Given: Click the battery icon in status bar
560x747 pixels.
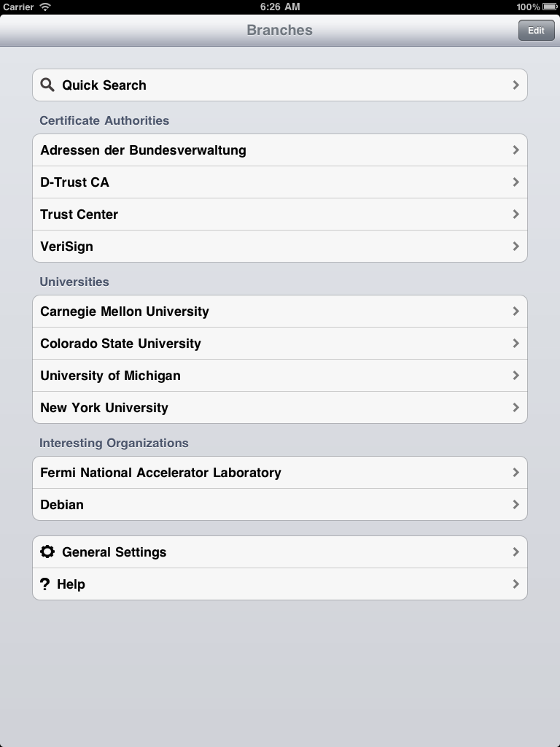Looking at the screenshot, I should pos(550,7).
